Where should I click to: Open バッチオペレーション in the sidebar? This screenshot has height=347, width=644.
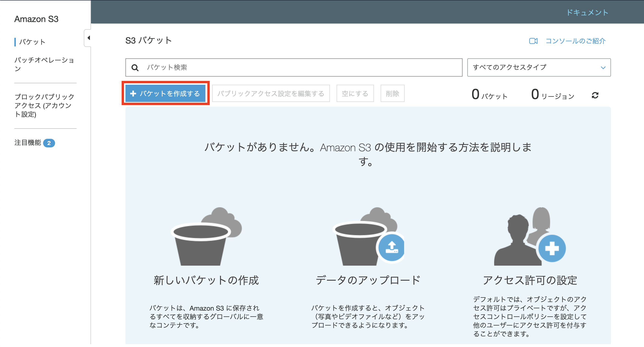point(44,64)
